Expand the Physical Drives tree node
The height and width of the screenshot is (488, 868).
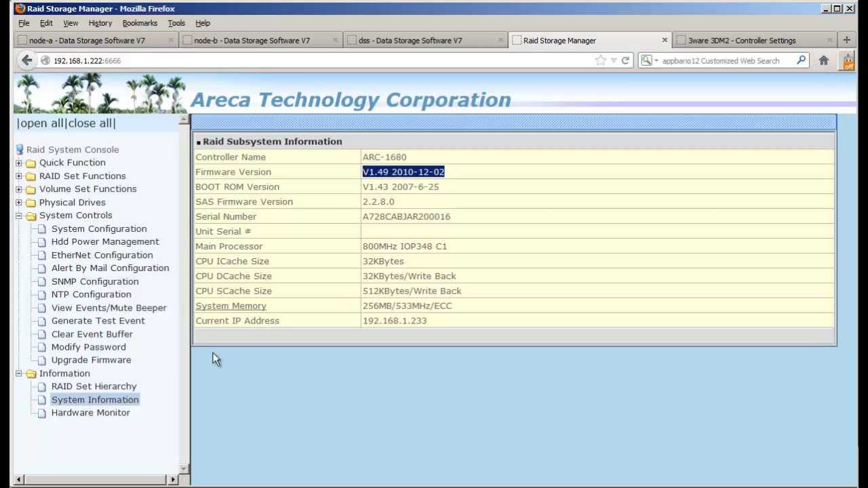[19, 203]
